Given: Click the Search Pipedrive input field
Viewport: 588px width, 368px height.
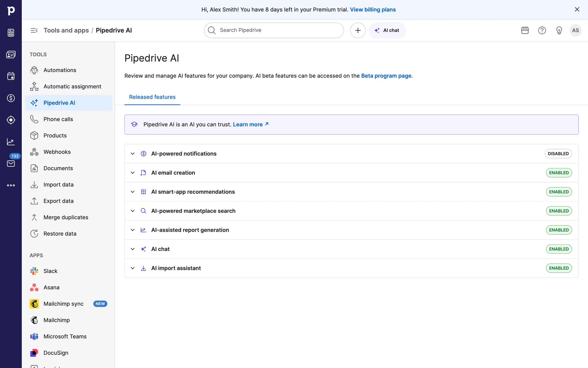Looking at the screenshot, I should [x=273, y=30].
